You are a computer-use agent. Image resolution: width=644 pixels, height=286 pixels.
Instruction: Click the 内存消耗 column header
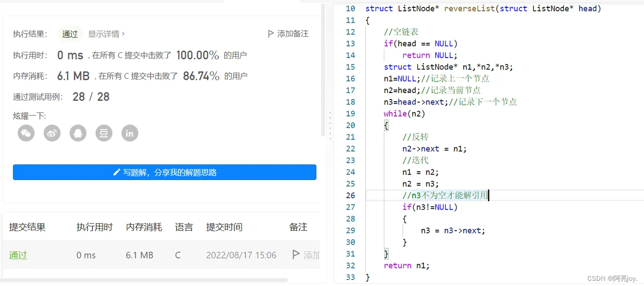pos(144,227)
